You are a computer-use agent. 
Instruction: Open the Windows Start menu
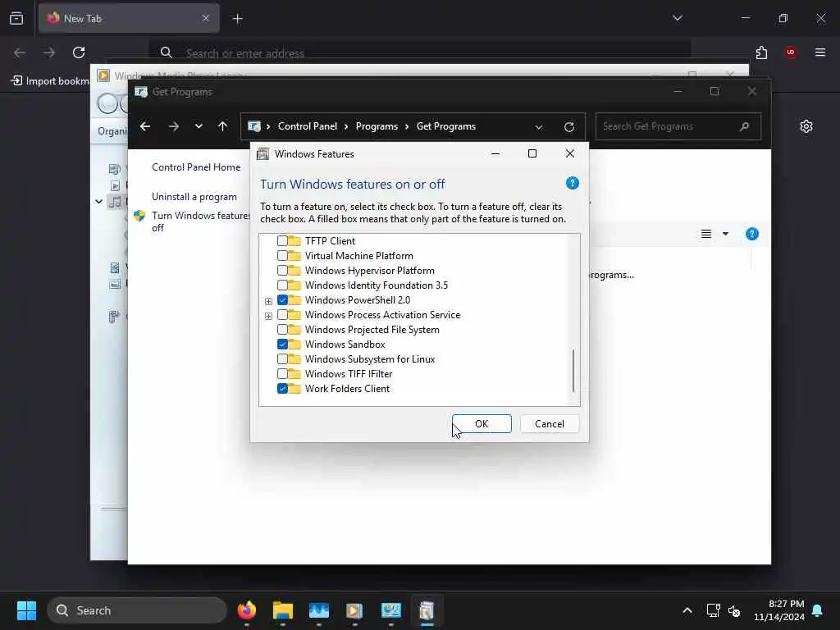pyautogui.click(x=26, y=610)
